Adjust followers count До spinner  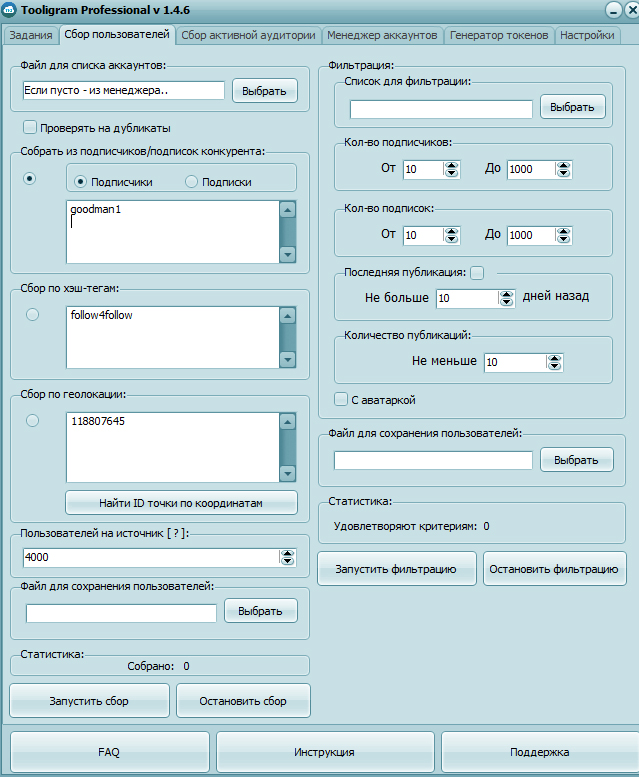(x=563, y=169)
